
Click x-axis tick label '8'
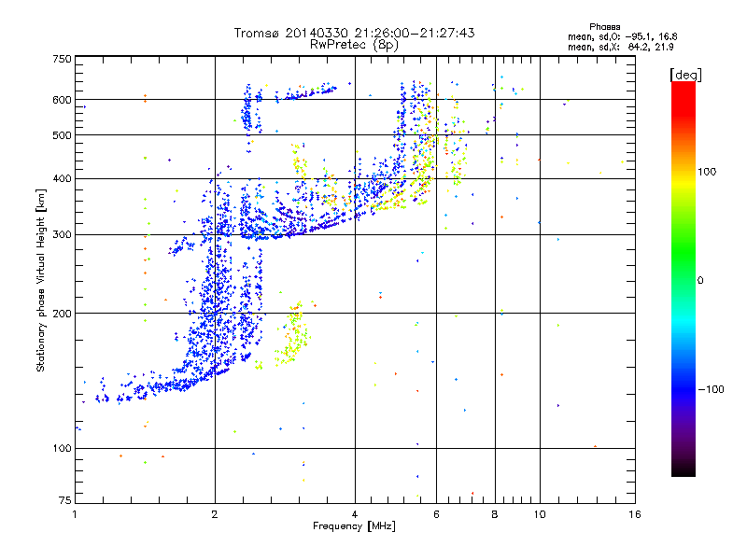tap(495, 514)
